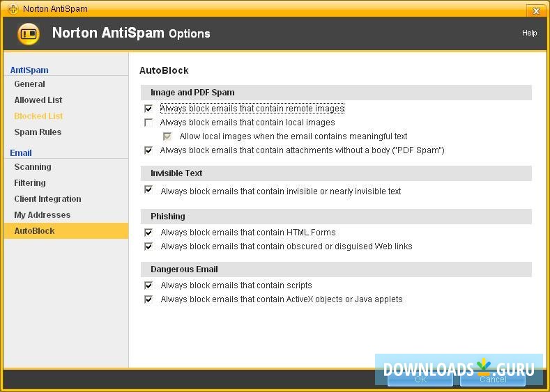Click the Dangerous Email section header
The height and width of the screenshot is (392, 550).
[336, 269]
